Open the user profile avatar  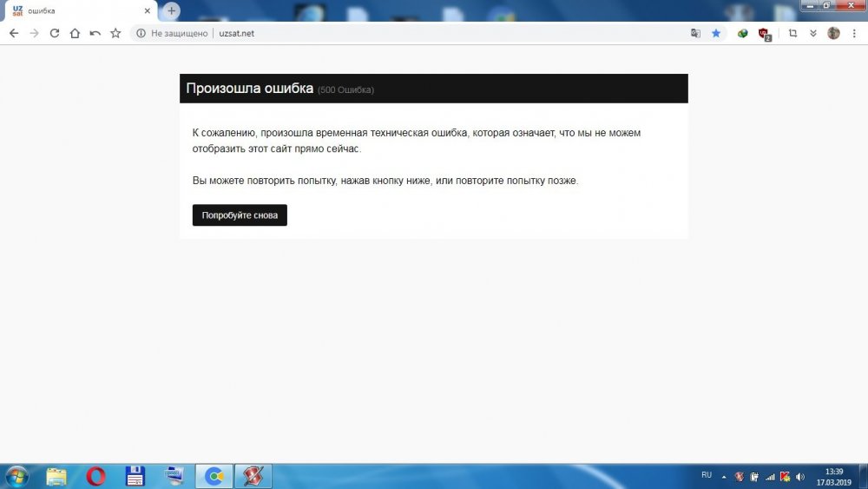click(x=833, y=33)
